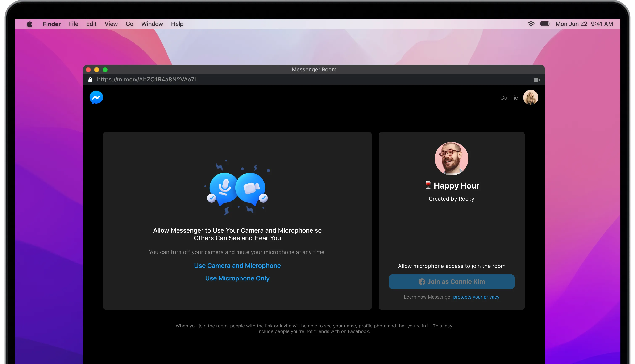Click Rocky's room creator photo
The width and height of the screenshot is (635, 364).
[x=451, y=159]
